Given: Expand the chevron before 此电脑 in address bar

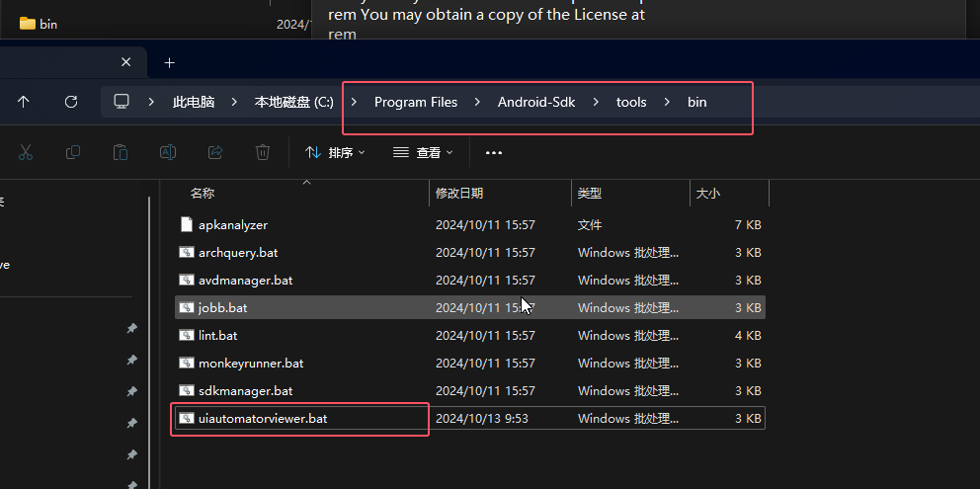Looking at the screenshot, I should click(x=151, y=102).
